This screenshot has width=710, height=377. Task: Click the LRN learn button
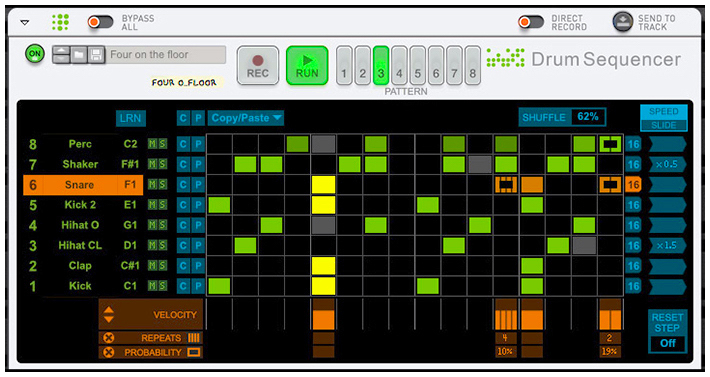click(x=130, y=118)
